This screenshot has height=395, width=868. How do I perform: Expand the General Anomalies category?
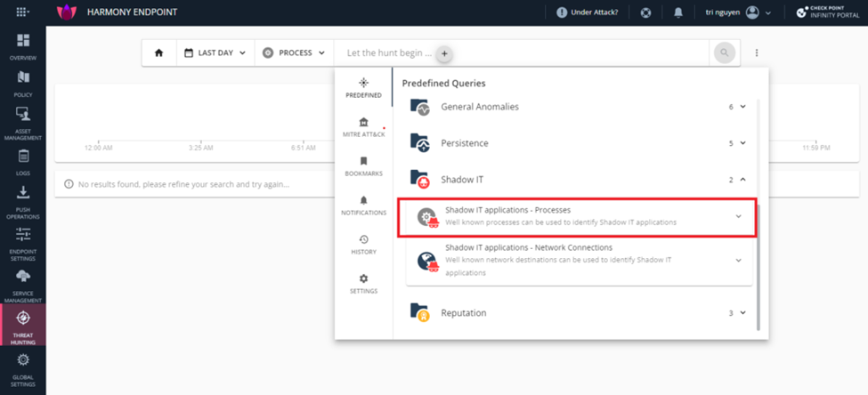(x=742, y=106)
